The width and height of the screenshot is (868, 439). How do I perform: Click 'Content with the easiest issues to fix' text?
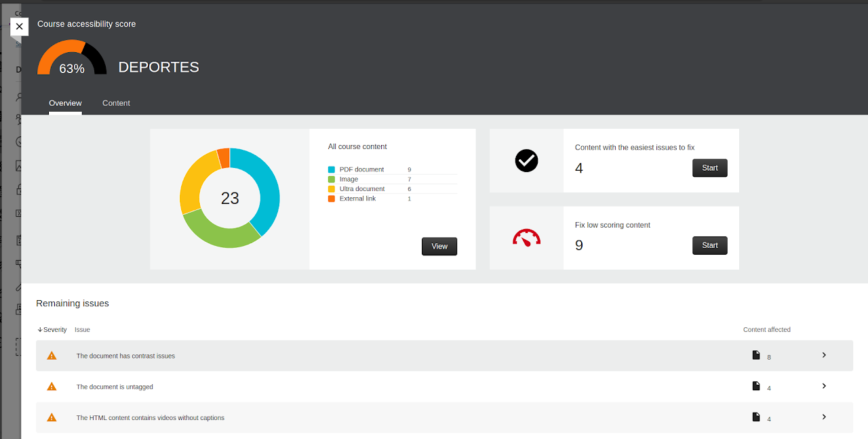tap(635, 147)
